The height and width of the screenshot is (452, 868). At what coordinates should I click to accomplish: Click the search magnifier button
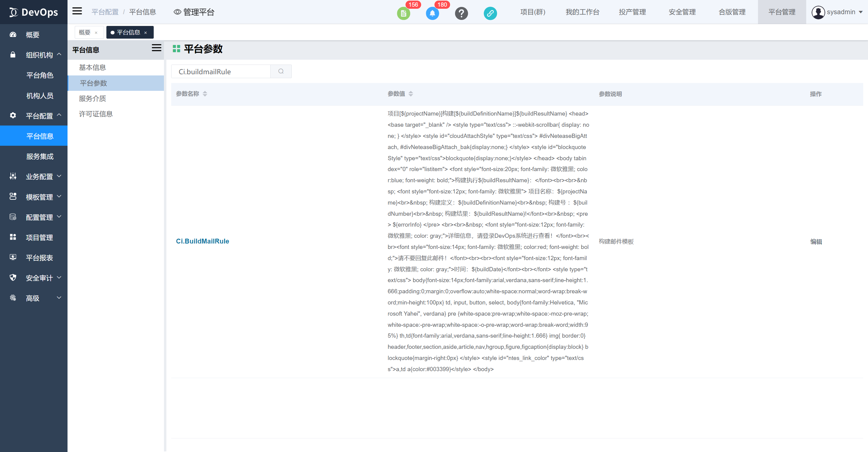click(281, 72)
